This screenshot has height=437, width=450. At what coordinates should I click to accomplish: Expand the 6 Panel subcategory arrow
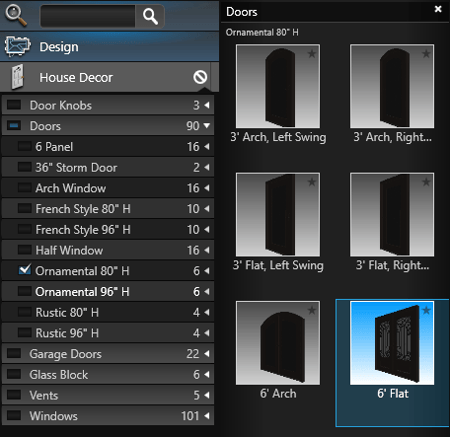click(x=207, y=146)
